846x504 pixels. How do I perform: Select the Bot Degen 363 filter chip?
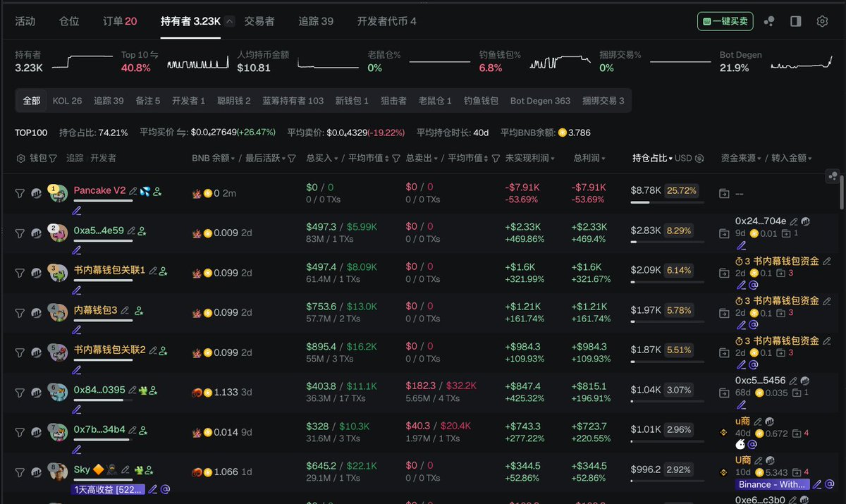pos(540,101)
